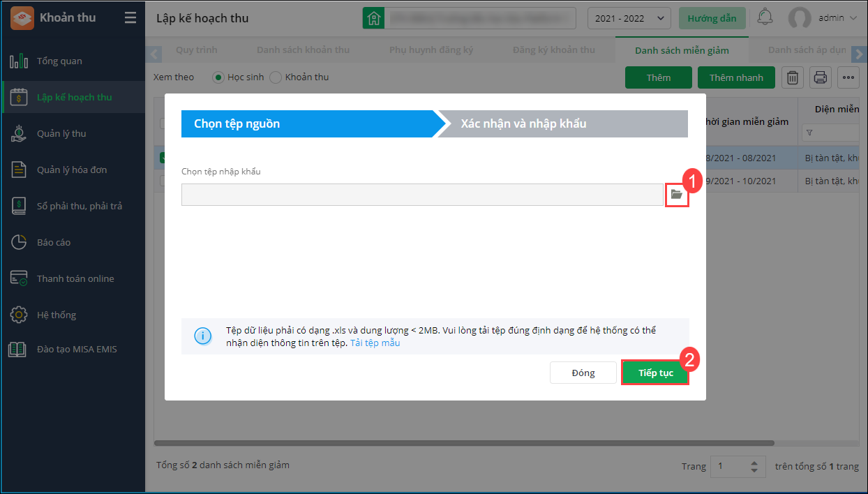Viewport: 868px width, 494px height.
Task: Select Lập kế hoạch thu sidebar item
Action: 73,98
